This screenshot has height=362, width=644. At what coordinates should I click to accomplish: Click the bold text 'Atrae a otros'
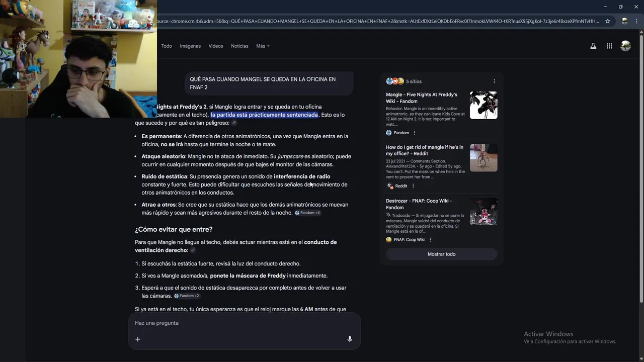(158, 205)
